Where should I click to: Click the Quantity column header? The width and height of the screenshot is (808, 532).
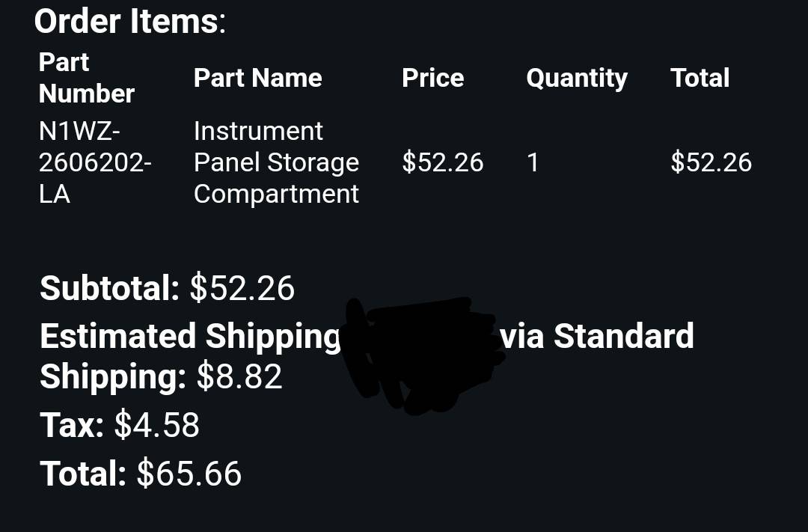(x=577, y=79)
